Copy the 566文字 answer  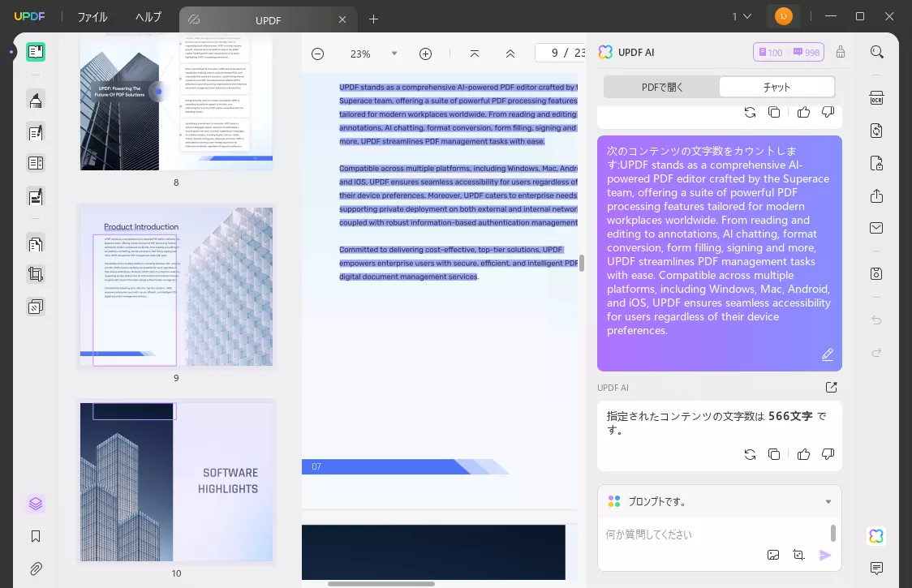774,454
